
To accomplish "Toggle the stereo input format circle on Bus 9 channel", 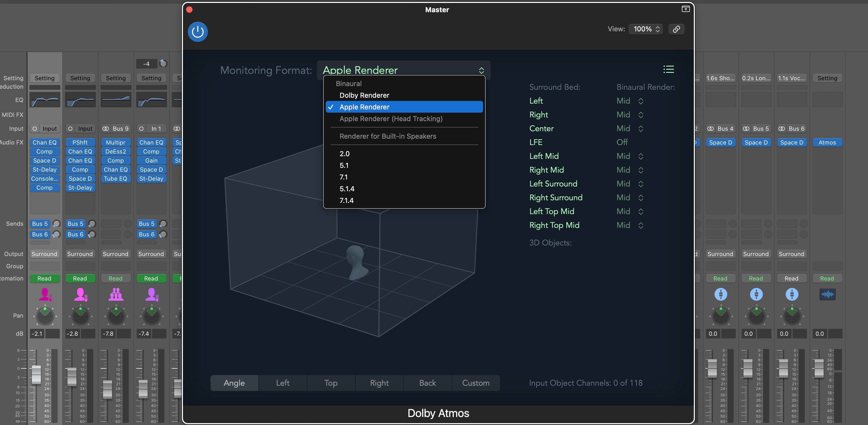I will 105,128.
